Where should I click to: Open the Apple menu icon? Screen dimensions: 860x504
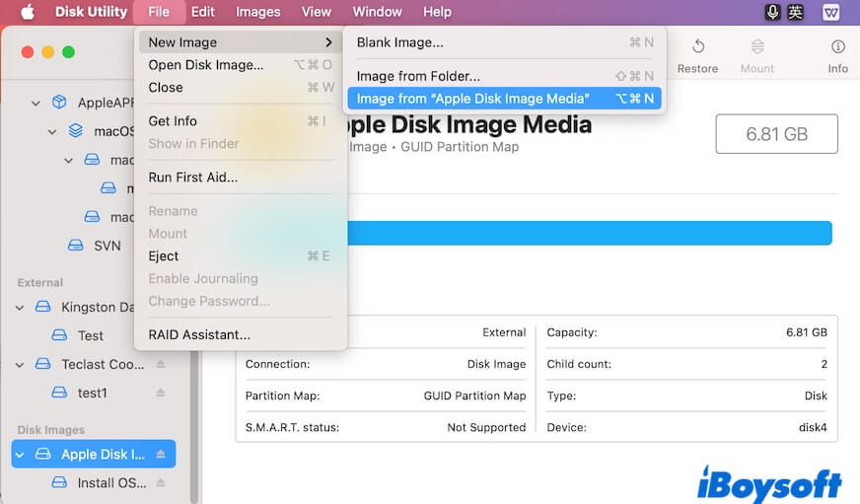point(27,12)
